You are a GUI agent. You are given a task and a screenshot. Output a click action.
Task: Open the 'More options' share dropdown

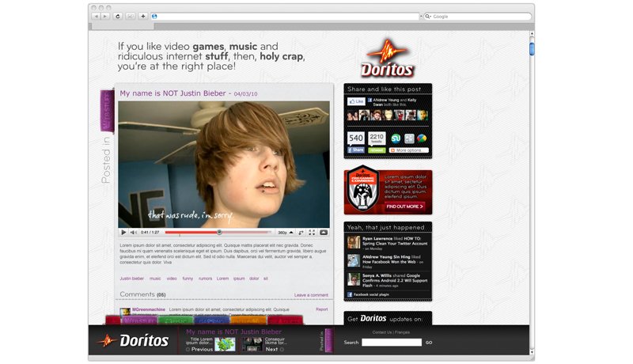tap(408, 150)
